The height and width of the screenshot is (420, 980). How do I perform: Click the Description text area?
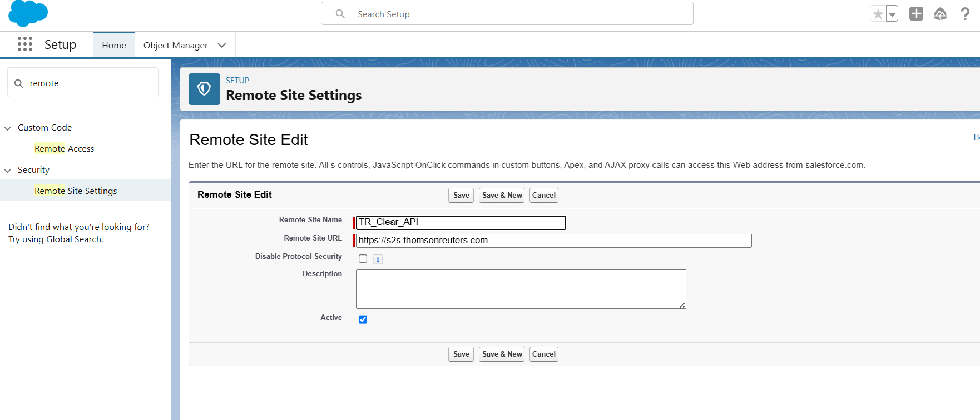(521, 289)
